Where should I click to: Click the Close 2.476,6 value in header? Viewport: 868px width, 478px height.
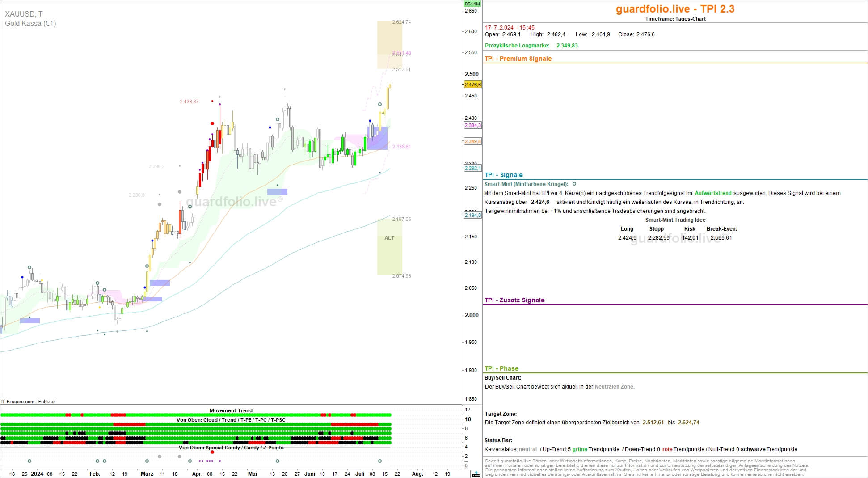tap(645, 34)
